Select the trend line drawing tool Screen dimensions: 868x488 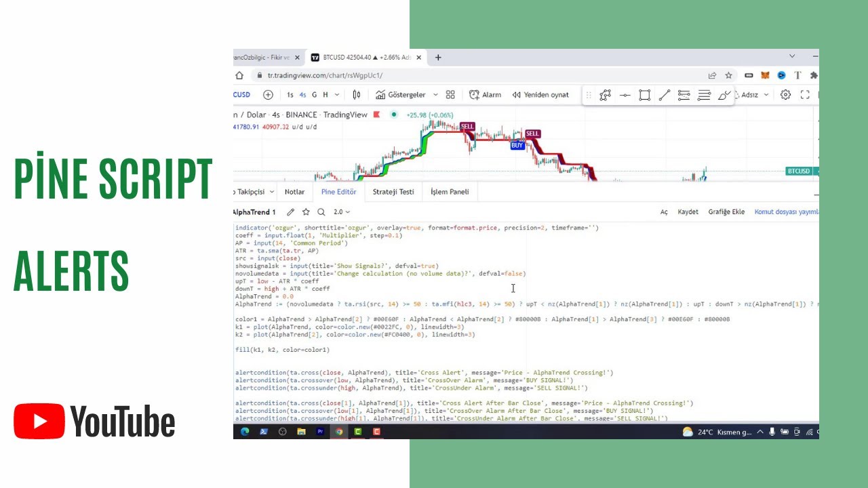click(x=665, y=96)
